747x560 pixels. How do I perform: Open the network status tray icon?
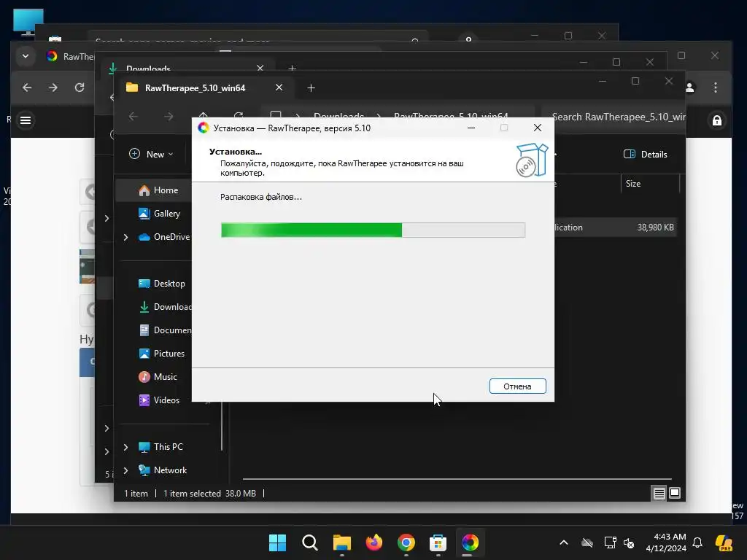[611, 542]
